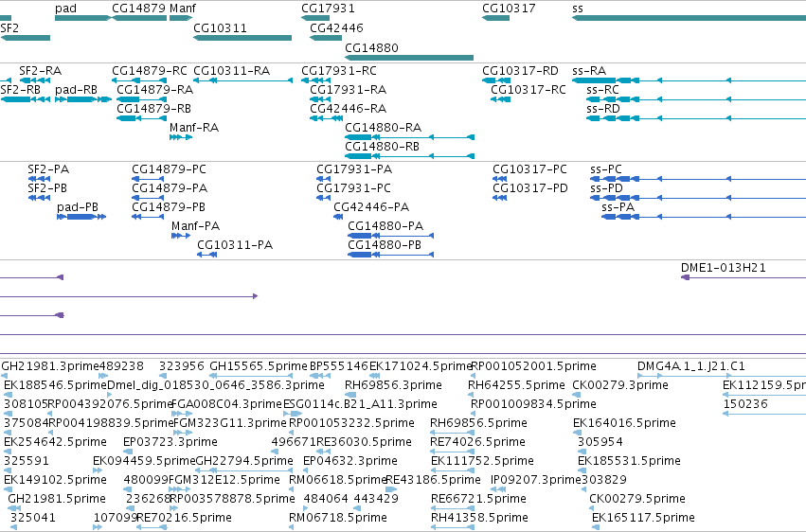This screenshot has width=806, height=532.
Task: Select protein label CG17931-PC
Action: tap(353, 188)
